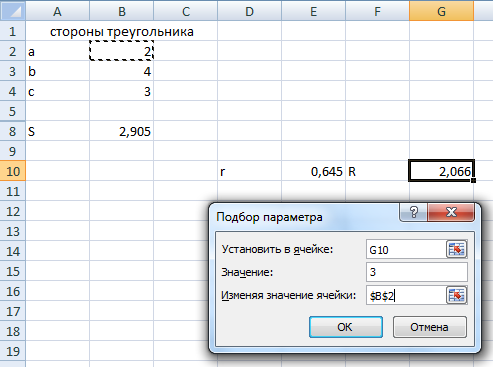Viewport: 493px width, 367px height.
Task: Click the 'Подбор параметра' dialog title
Action: (269, 217)
